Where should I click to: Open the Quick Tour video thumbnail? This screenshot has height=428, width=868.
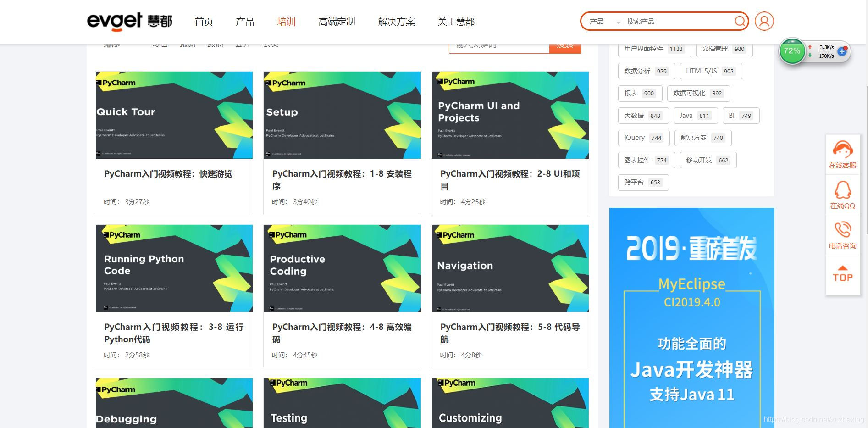coord(174,115)
